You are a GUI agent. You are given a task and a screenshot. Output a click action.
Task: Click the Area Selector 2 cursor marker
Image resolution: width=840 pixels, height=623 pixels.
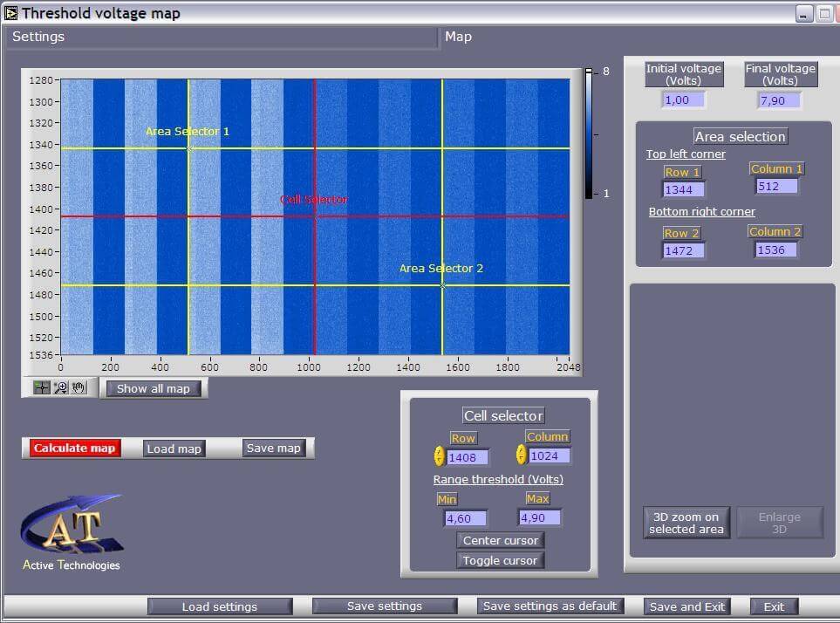coord(442,284)
